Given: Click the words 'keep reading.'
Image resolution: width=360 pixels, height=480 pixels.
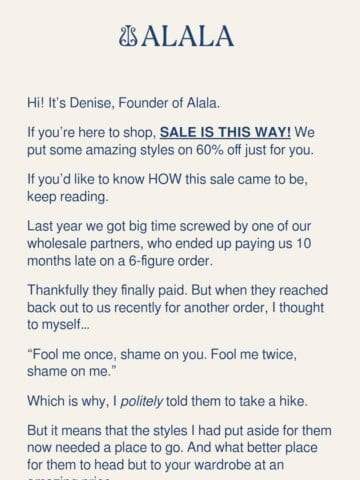Looking at the screenshot, I should [68, 197].
